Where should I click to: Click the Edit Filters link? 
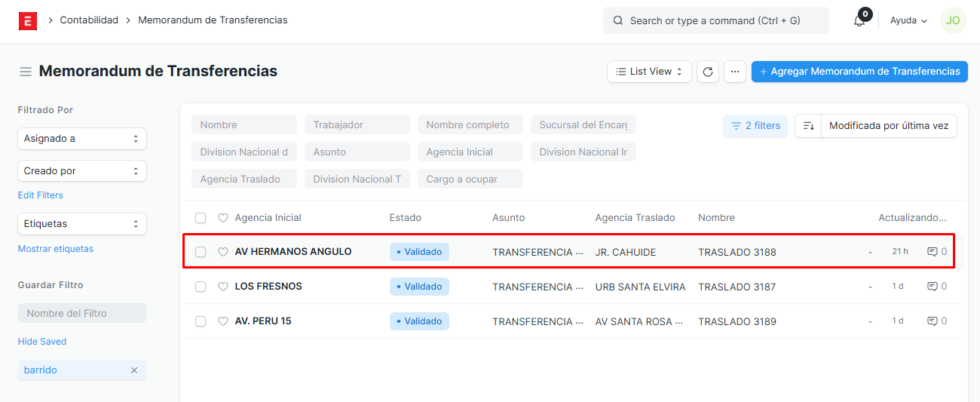tap(41, 195)
